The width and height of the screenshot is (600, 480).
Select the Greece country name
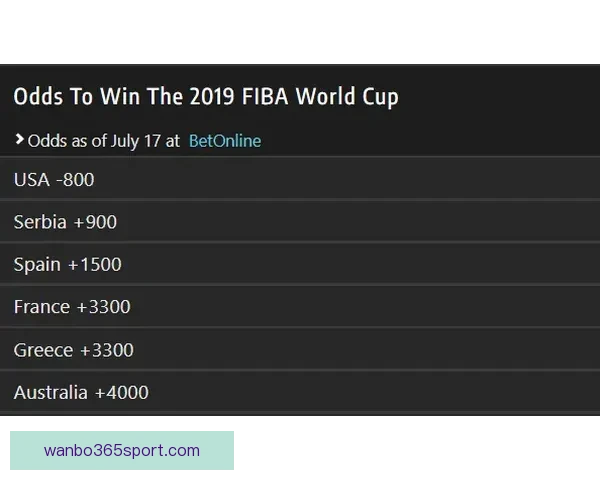click(43, 350)
